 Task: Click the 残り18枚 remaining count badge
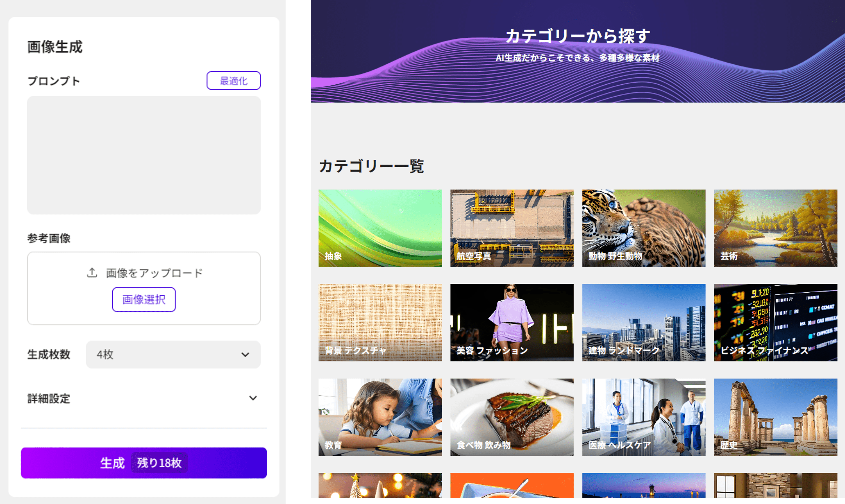159,463
